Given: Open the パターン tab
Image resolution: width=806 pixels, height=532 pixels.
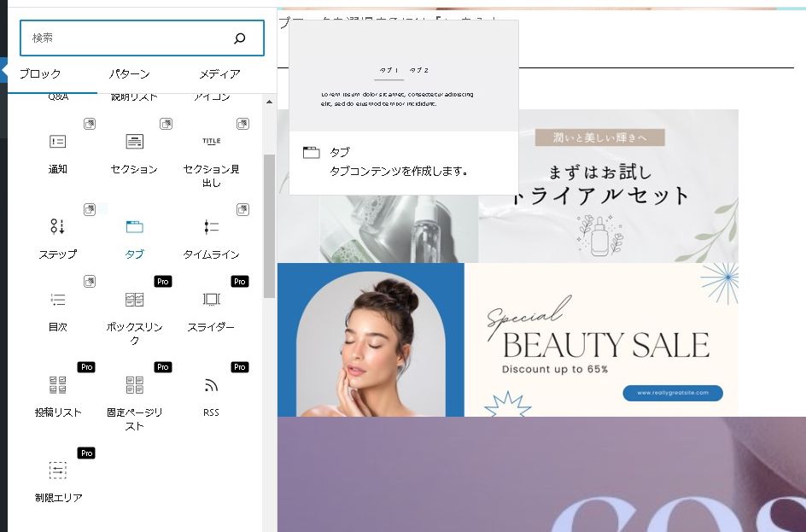Looking at the screenshot, I should click(x=131, y=74).
